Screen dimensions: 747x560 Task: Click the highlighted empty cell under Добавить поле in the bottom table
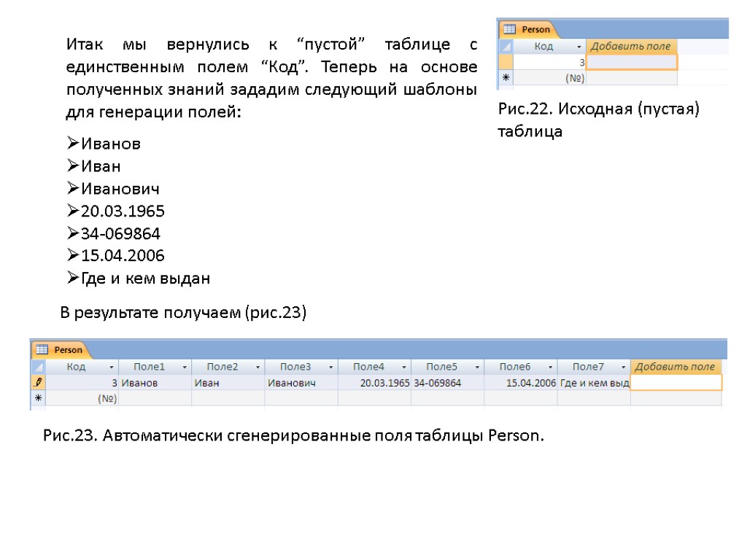click(676, 382)
